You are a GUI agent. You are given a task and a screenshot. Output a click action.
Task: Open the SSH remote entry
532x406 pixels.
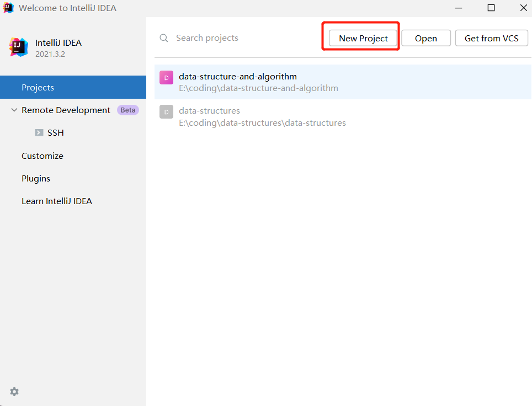click(55, 132)
